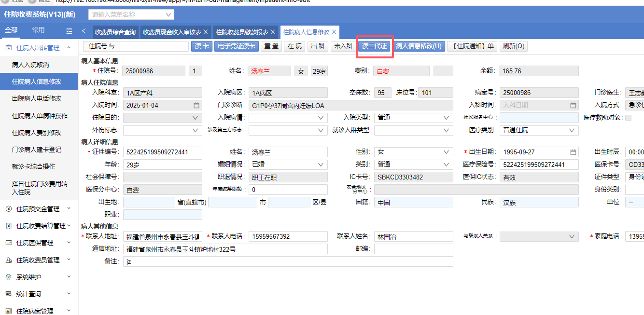Click the 病人信息修改(U) button
Viewport: 644px width, 315px height.
point(419,46)
